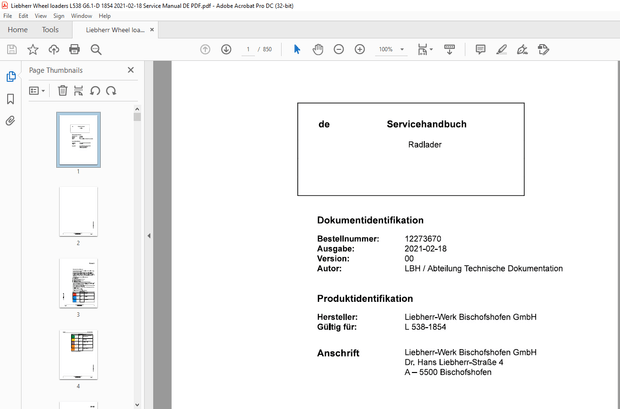Image resolution: width=620 pixels, height=409 pixels.
Task: Delete selected page with trash icon
Action: [62, 91]
